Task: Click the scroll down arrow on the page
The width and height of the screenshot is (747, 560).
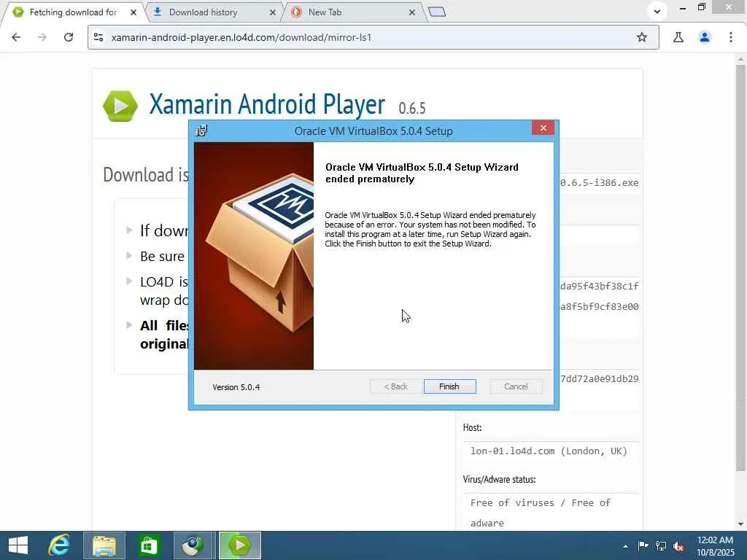Action: [x=740, y=524]
